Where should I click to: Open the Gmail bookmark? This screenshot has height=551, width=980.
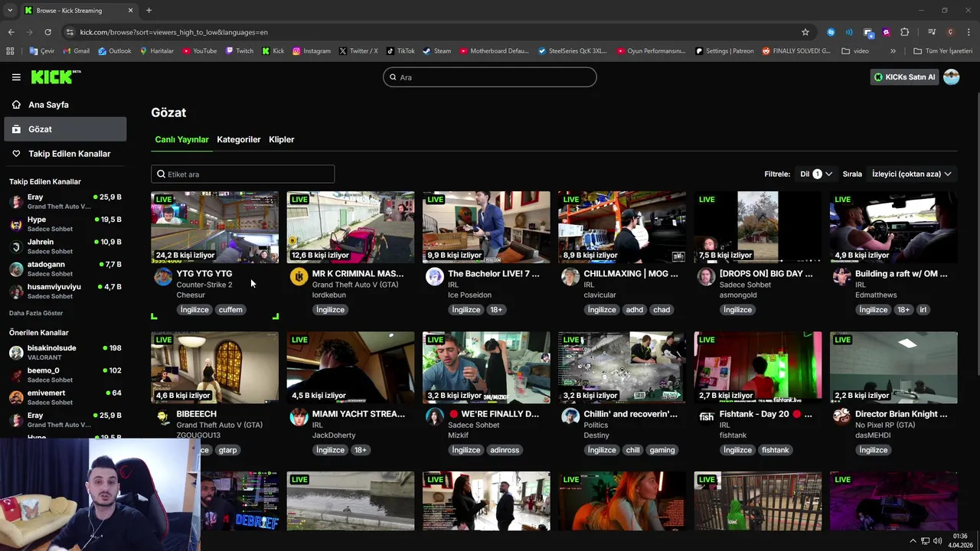pyautogui.click(x=76, y=51)
